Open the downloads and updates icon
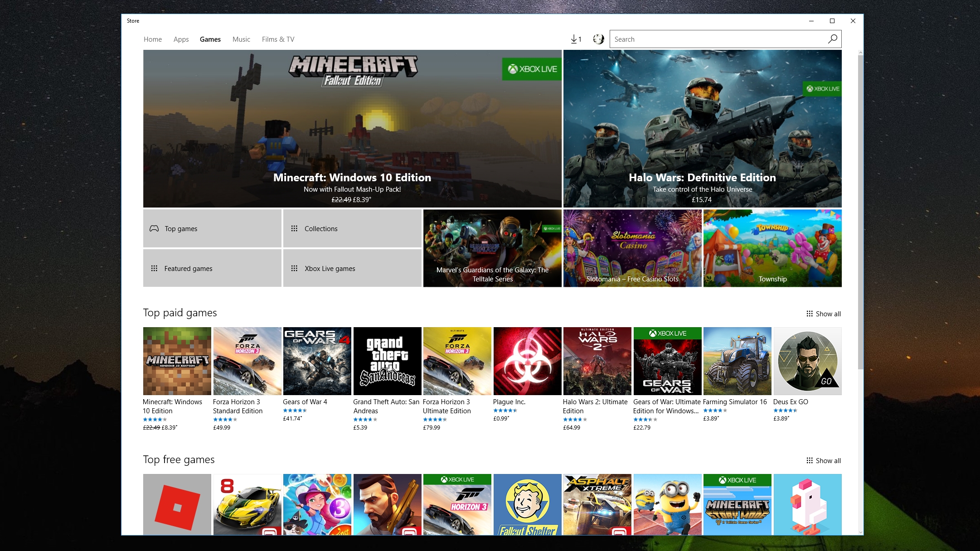Viewport: 980px width, 551px height. pos(576,39)
